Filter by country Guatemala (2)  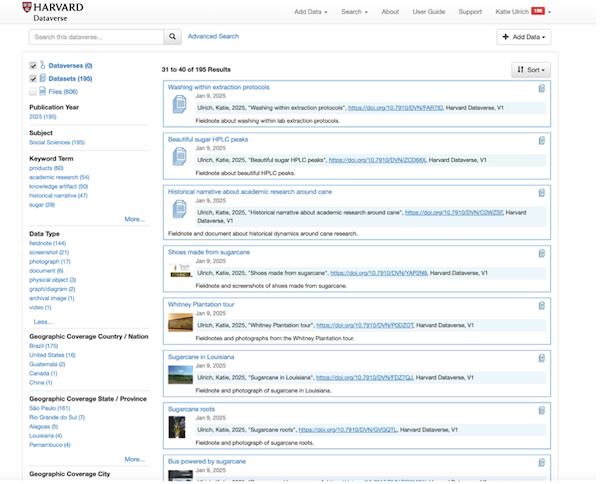(47, 364)
